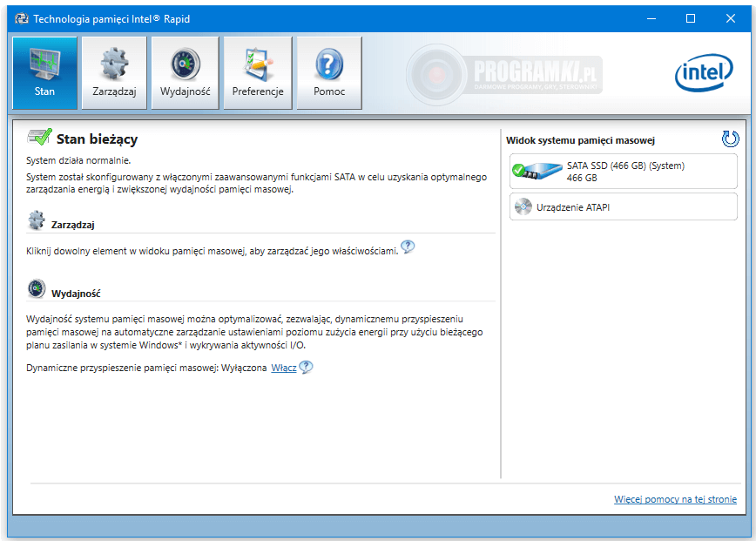Open the Wydajność performance tab
Screen dimensions: 756x541
[x=186, y=73]
